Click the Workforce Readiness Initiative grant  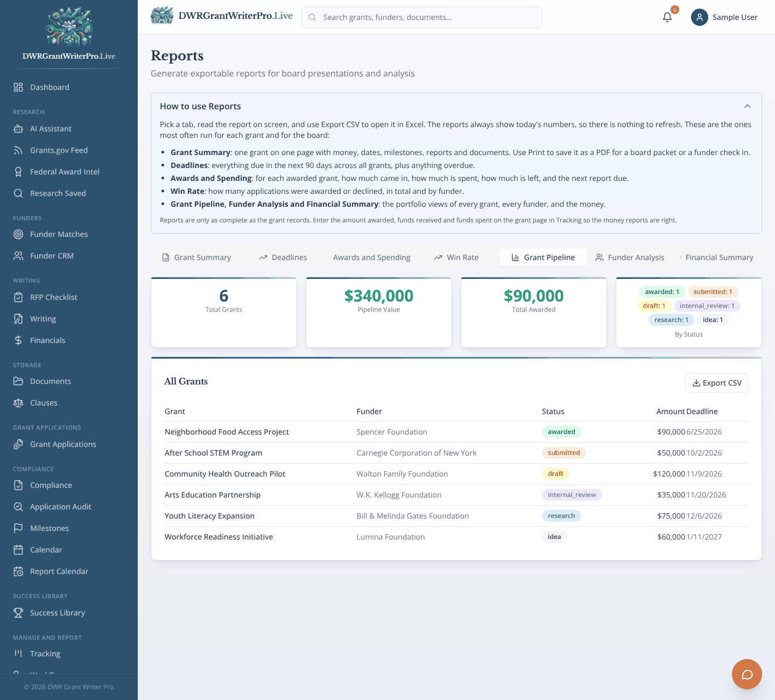(x=219, y=537)
